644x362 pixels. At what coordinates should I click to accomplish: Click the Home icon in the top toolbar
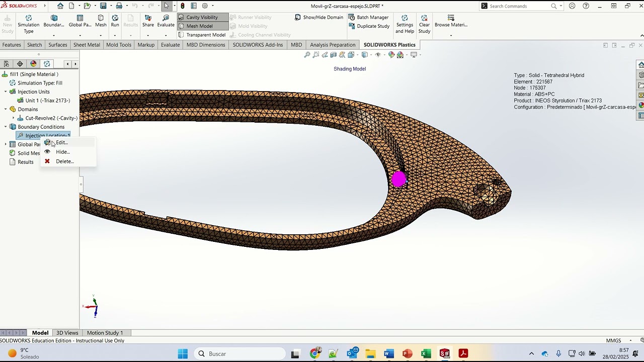click(60, 6)
